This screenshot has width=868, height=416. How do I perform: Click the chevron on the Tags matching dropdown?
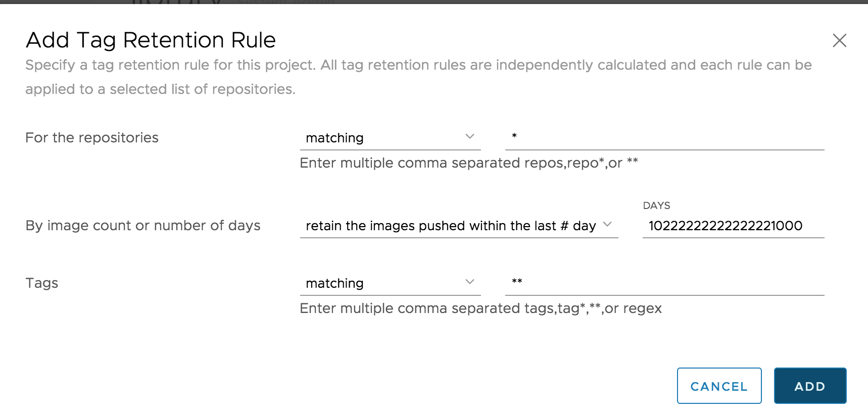pos(470,282)
